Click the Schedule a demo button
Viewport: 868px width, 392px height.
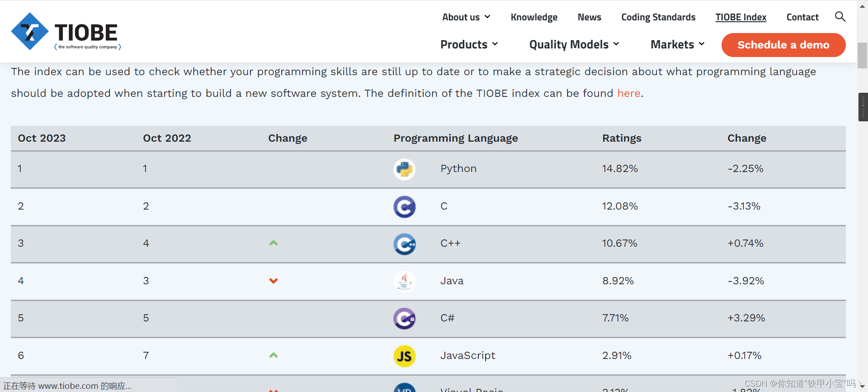(x=783, y=45)
